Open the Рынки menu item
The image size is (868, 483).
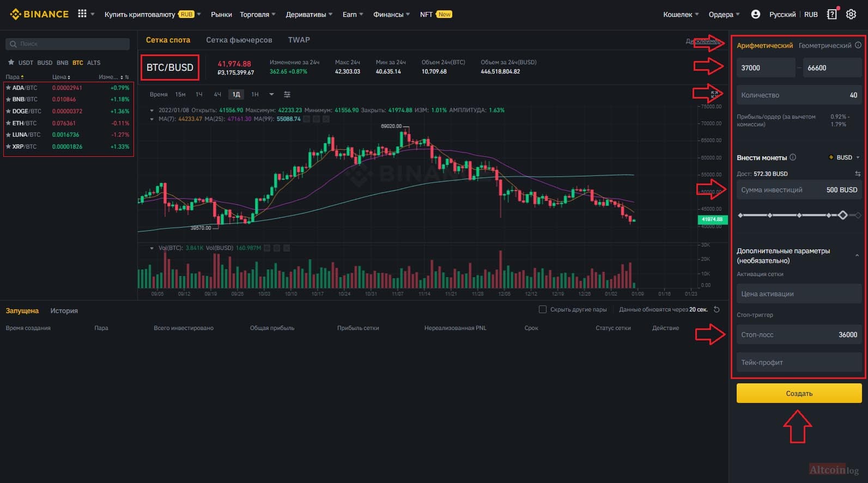pyautogui.click(x=221, y=14)
